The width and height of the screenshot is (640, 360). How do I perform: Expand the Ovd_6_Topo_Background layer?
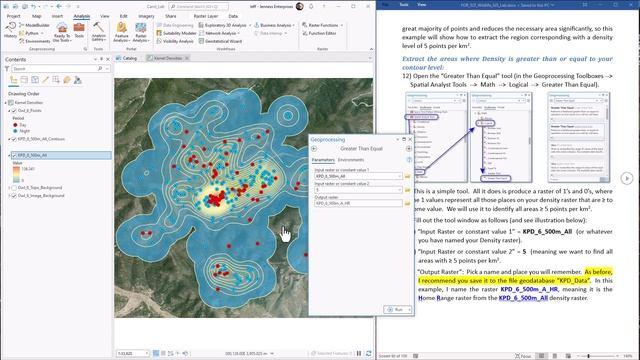(9, 188)
